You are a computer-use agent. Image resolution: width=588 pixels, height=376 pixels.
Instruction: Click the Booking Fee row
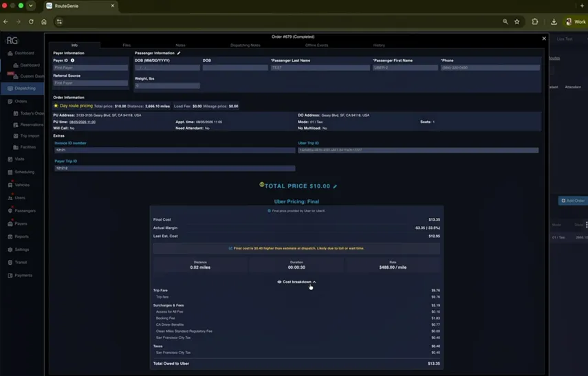click(296, 318)
